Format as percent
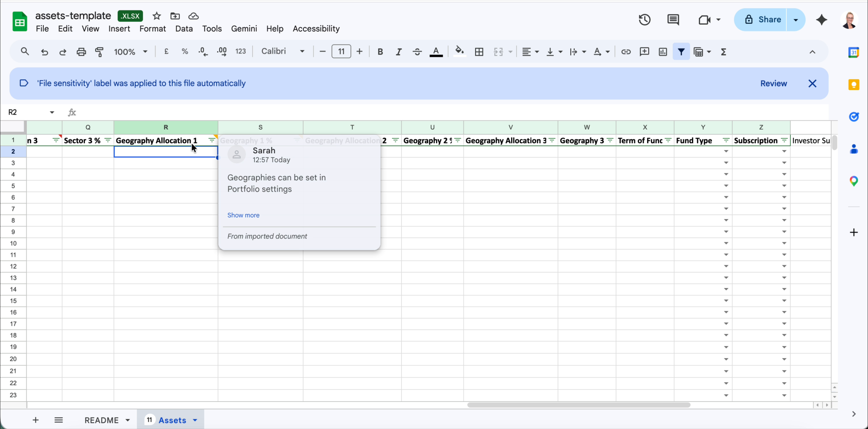The image size is (868, 429). click(185, 51)
